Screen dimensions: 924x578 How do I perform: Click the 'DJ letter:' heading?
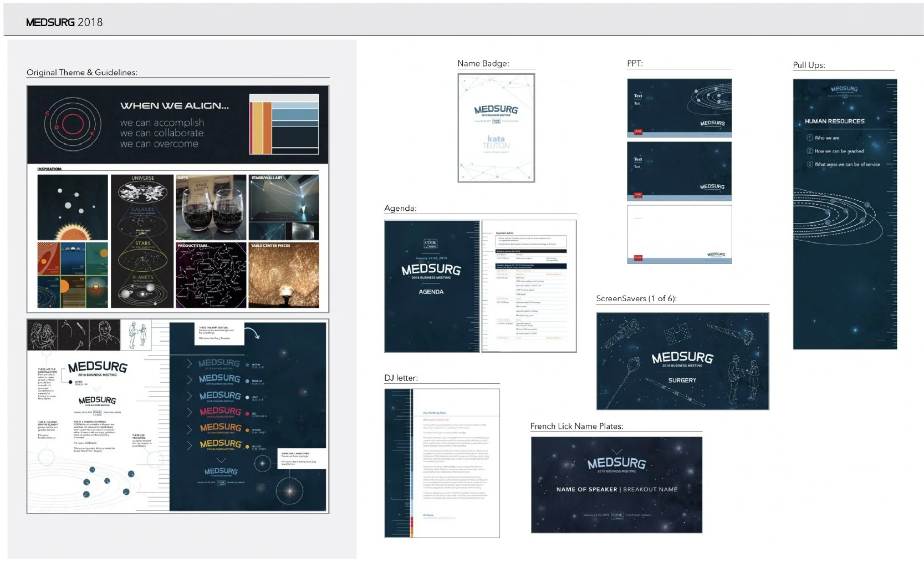pyautogui.click(x=401, y=378)
